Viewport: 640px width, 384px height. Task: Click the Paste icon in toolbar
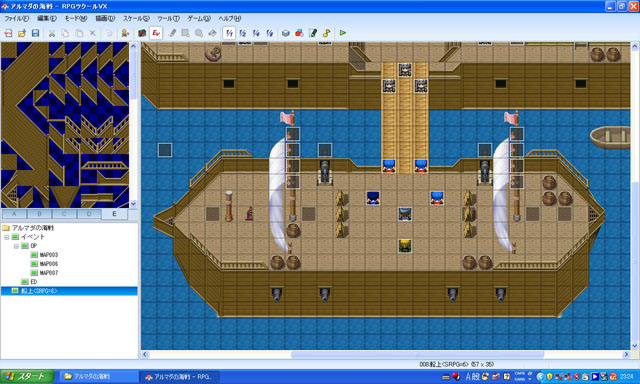[x=79, y=33]
